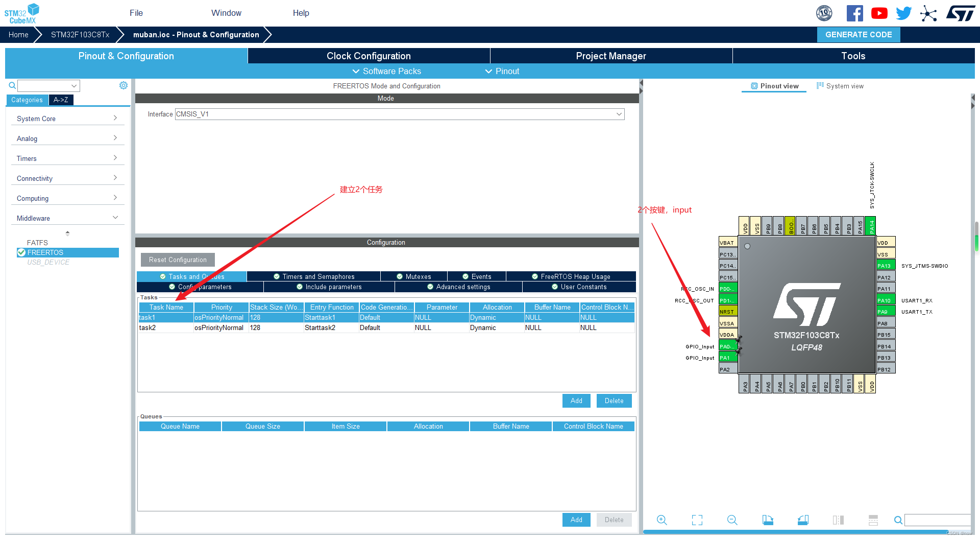Expand the Timers category
The image size is (980, 540).
pyautogui.click(x=67, y=158)
